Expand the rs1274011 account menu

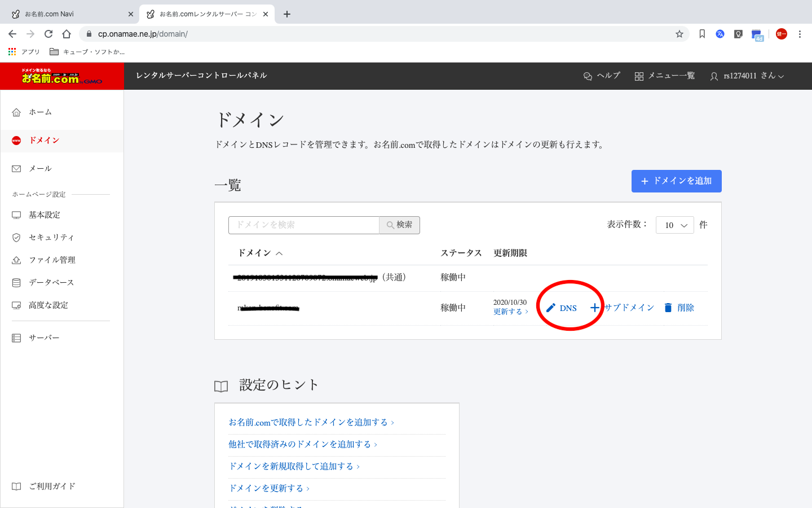[748, 76]
